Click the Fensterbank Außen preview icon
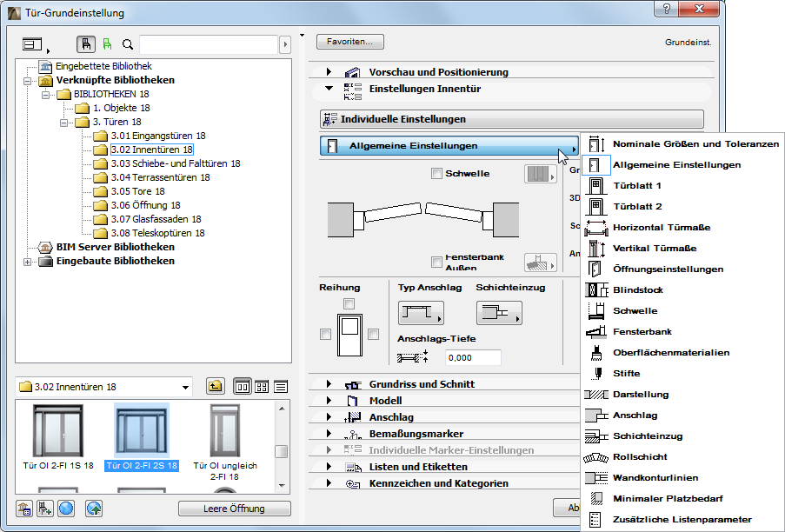Screen dimensions: 785x532 point(539,263)
